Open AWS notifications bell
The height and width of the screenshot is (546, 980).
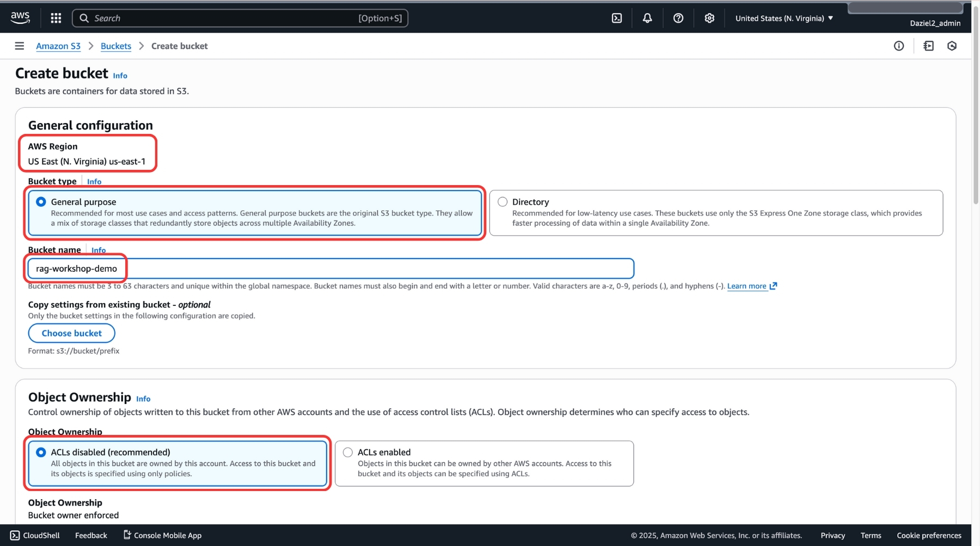(x=647, y=17)
